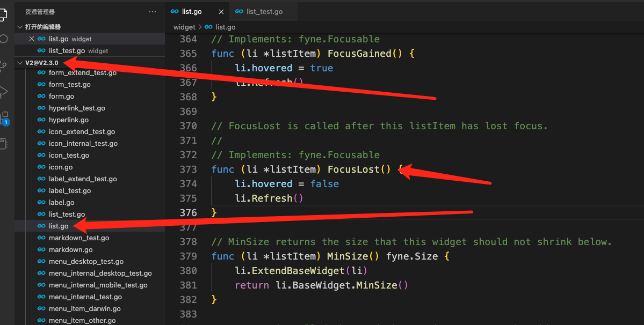644x325 pixels.
Task: Click li.Refresh() call on line 375
Action: 269,198
